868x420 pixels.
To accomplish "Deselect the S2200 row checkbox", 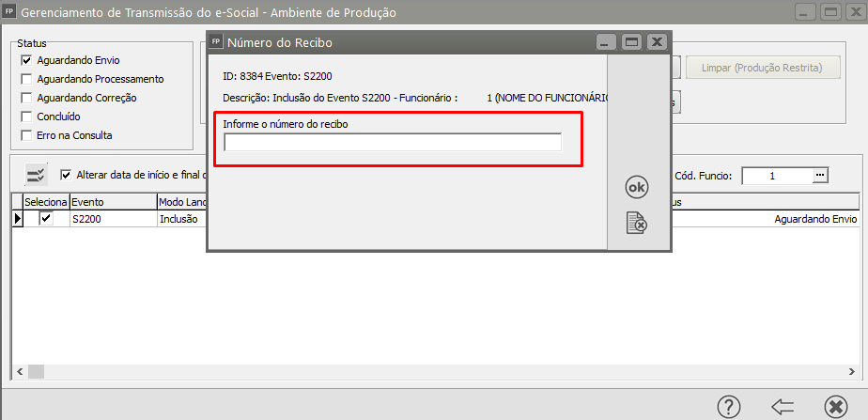I will click(46, 218).
